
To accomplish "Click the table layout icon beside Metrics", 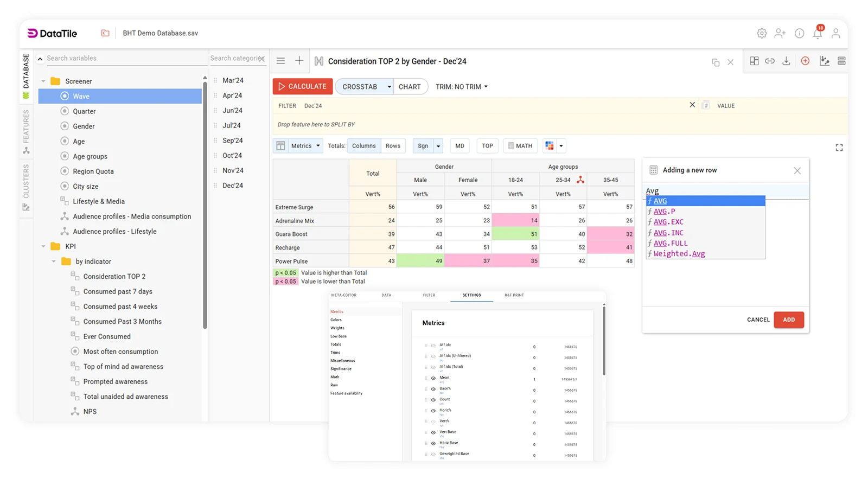I will [280, 146].
